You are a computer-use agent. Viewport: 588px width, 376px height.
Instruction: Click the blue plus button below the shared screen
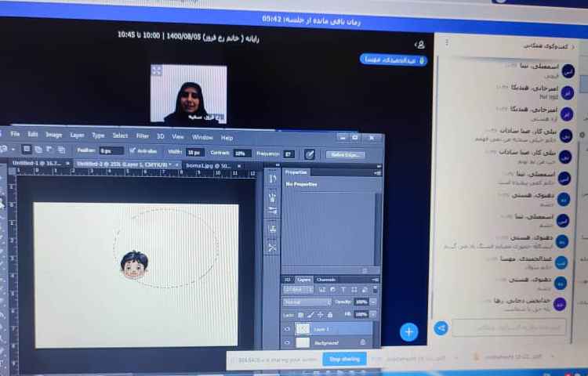click(x=408, y=332)
